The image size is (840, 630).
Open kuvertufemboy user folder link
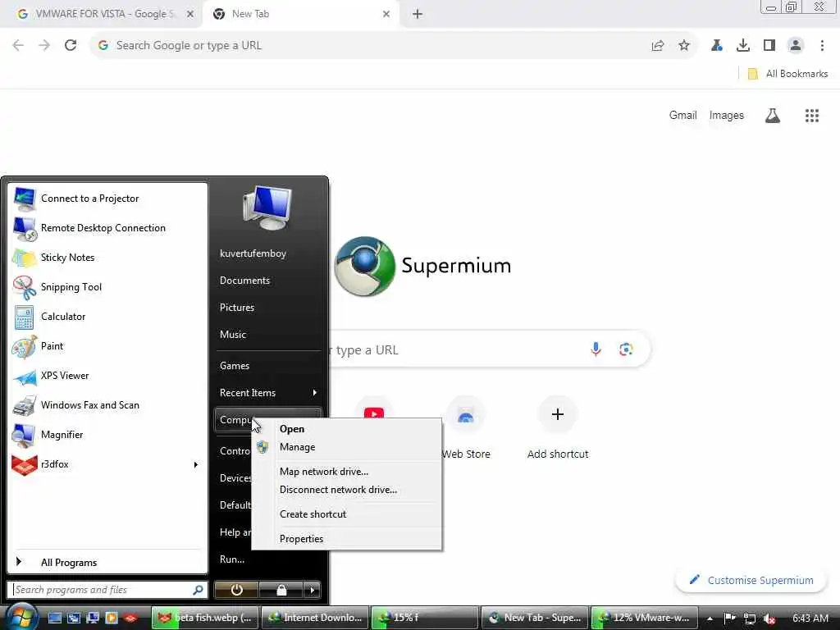[268, 253]
